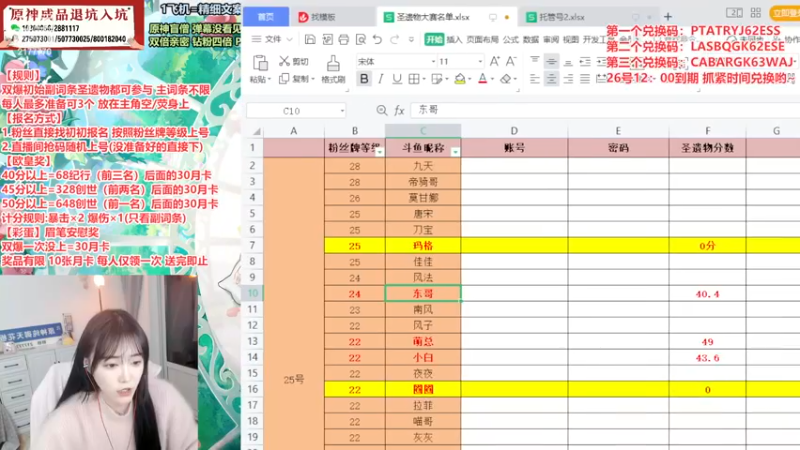The height and width of the screenshot is (450, 800).
Task: Open the filter dropdown on 斗鱼昵称 header
Action: click(455, 152)
